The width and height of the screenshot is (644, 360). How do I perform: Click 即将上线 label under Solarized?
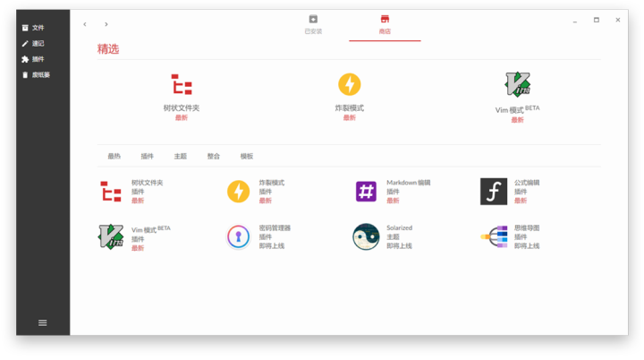(399, 246)
